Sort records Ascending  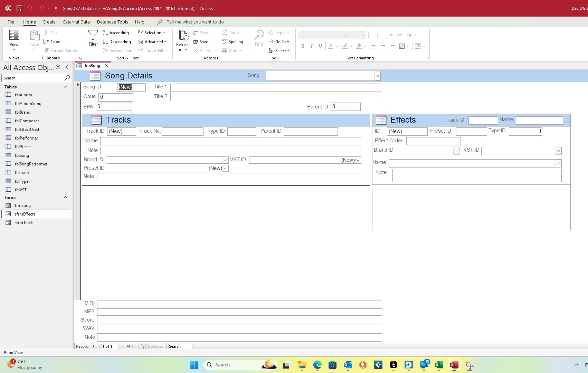coord(116,32)
